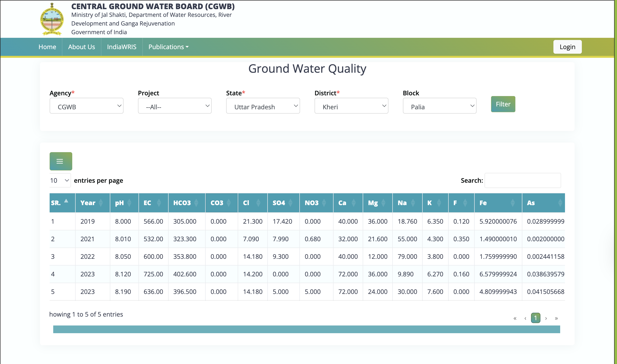Sort table by NO3 column
The width and height of the screenshot is (617, 364).
click(x=316, y=203)
